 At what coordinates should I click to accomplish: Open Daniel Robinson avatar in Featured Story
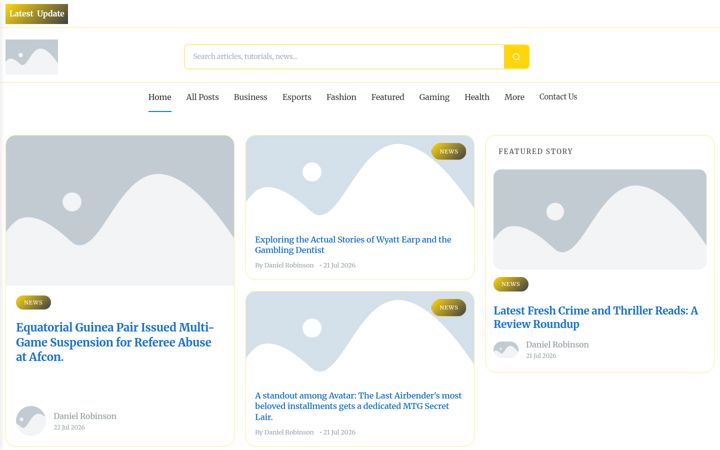pyautogui.click(x=506, y=349)
